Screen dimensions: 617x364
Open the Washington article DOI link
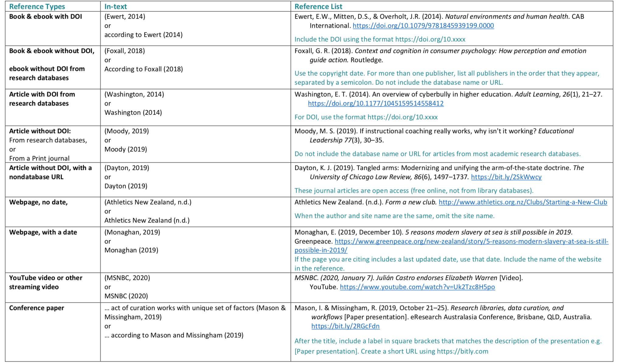coord(376,104)
